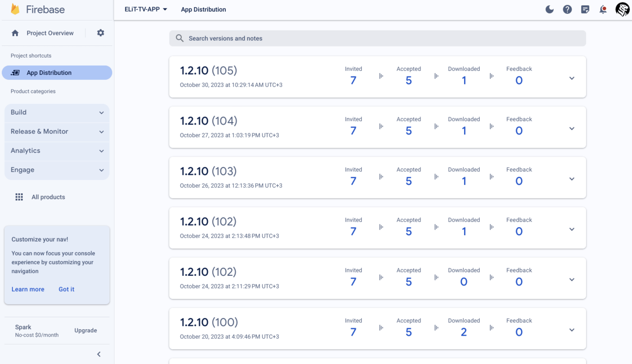Click the Learn more link
632x364 pixels.
28,289
